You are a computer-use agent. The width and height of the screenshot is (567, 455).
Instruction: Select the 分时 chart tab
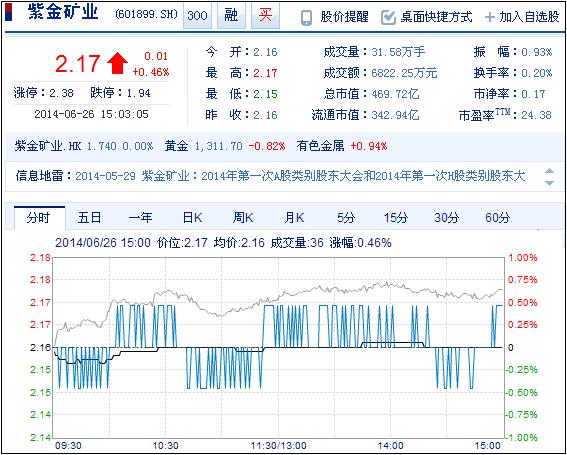coord(39,218)
